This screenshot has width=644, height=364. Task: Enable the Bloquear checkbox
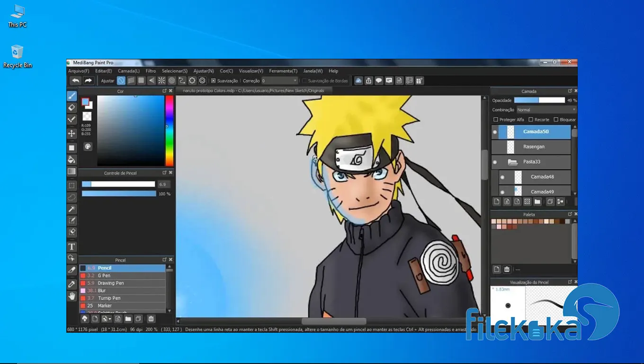pos(556,119)
